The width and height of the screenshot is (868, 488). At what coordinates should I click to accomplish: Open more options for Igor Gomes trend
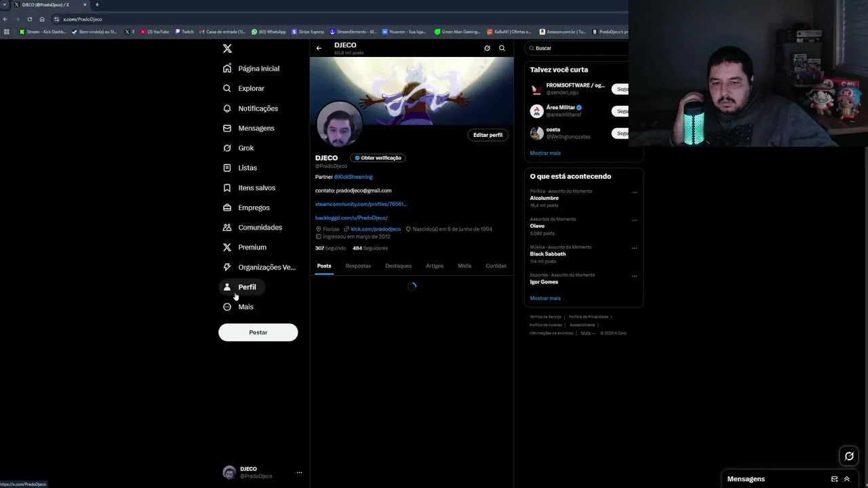click(634, 276)
